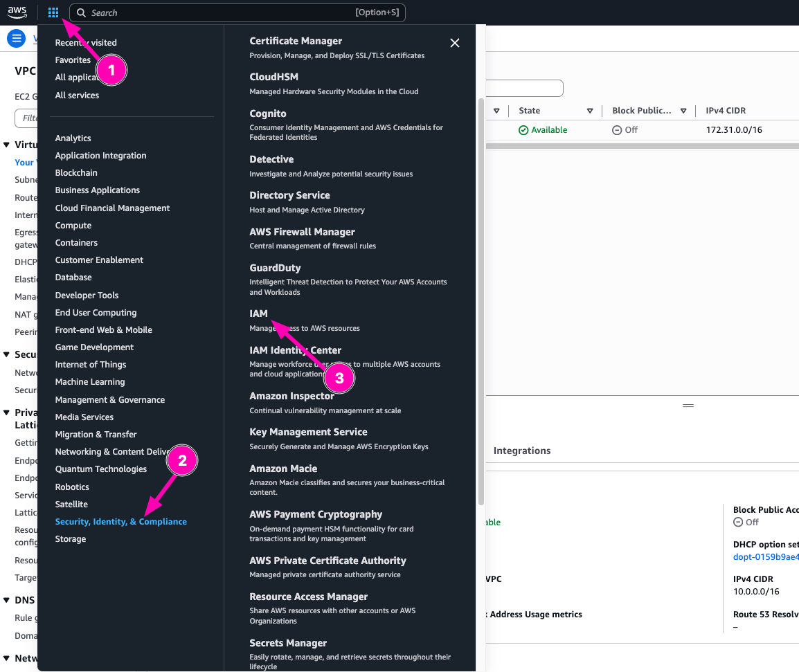Select the Compute category
799x672 pixels.
click(x=73, y=226)
